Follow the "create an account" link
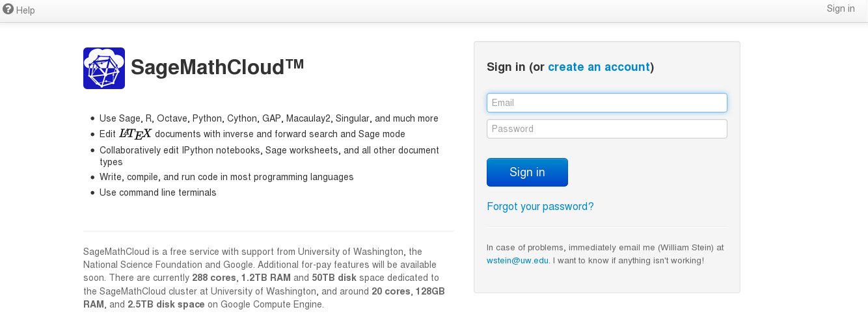 599,67
